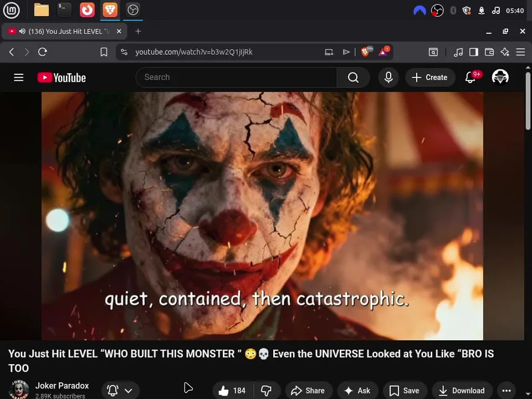Open the Brave main hamburger menu
532x399 pixels.
coord(520,52)
